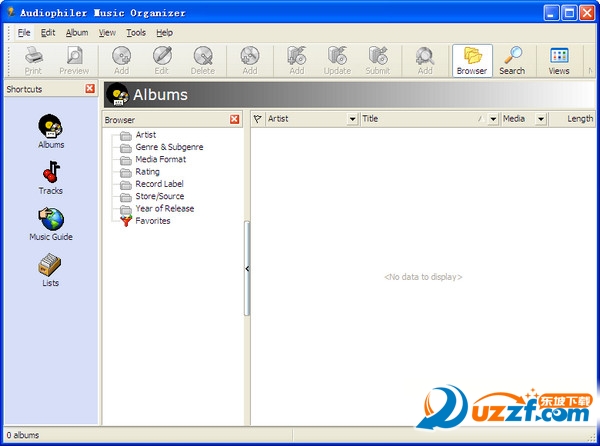Viewport: 600px width, 446px height.
Task: Click the filter icon left of Artist column
Action: 258,119
